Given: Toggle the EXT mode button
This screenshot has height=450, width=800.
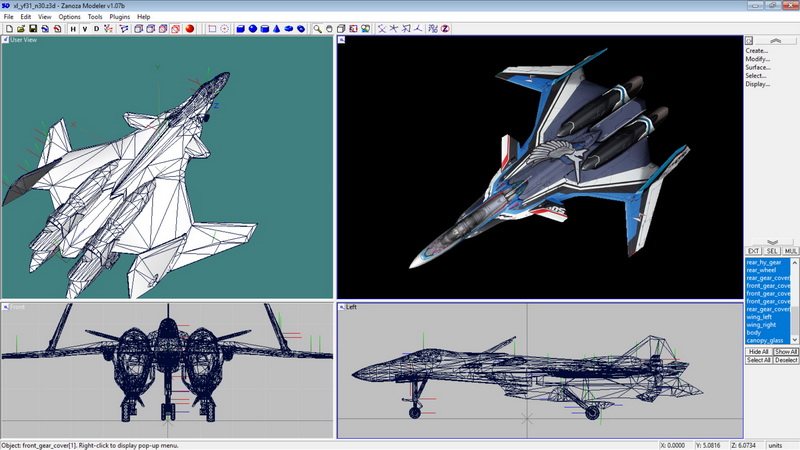Looking at the screenshot, I should coord(754,251).
